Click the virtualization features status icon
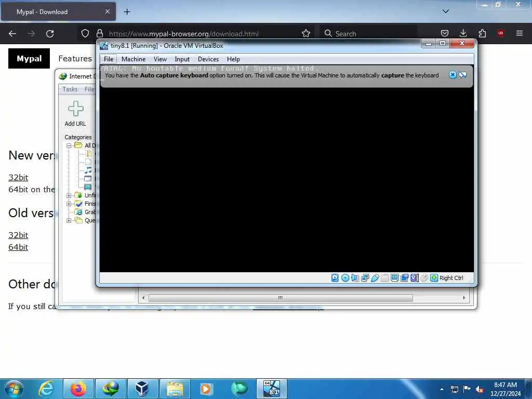This screenshot has width=532, height=399. (x=414, y=278)
